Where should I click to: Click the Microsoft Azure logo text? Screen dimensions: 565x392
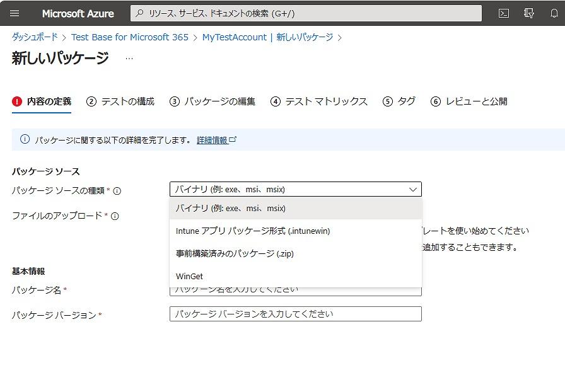click(78, 14)
